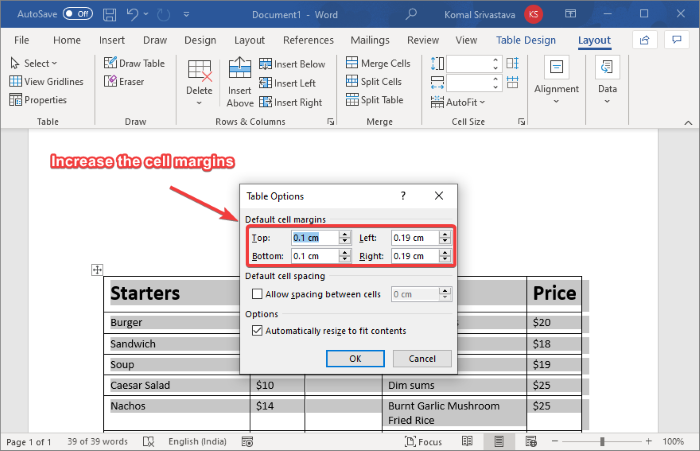Switch to the Home tab
The width and height of the screenshot is (700, 451).
(x=67, y=40)
